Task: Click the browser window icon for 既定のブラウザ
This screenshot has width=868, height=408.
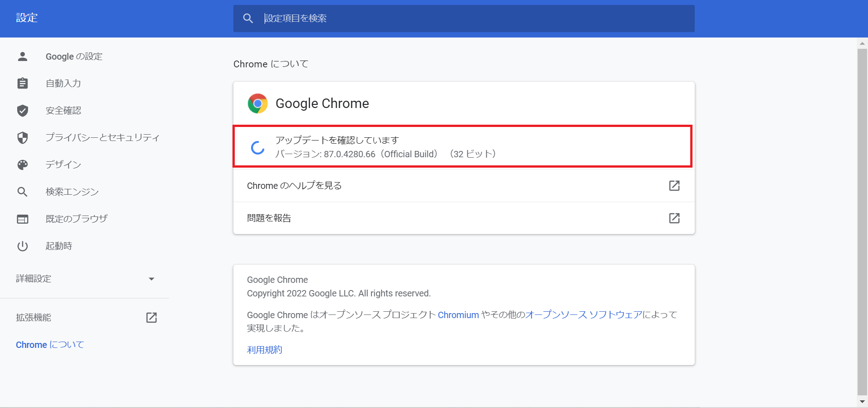Action: point(23,219)
